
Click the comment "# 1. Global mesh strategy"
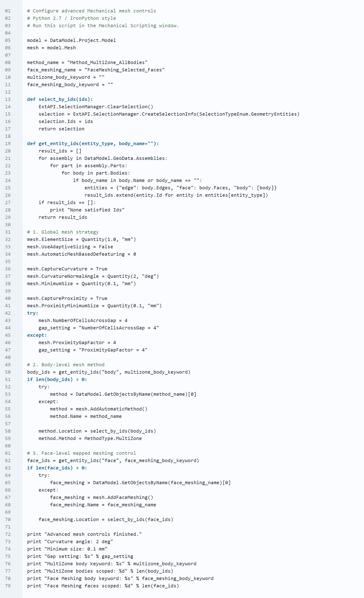click(x=63, y=232)
